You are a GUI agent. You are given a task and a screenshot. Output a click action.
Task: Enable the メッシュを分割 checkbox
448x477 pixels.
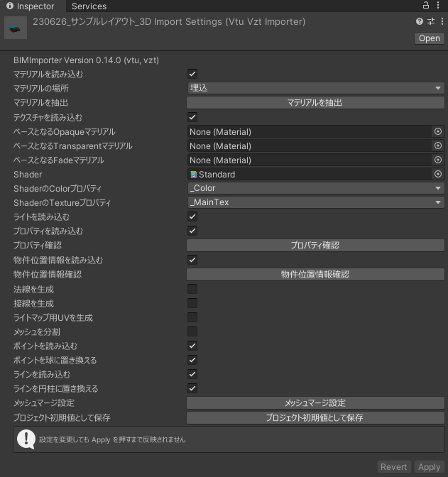click(192, 331)
